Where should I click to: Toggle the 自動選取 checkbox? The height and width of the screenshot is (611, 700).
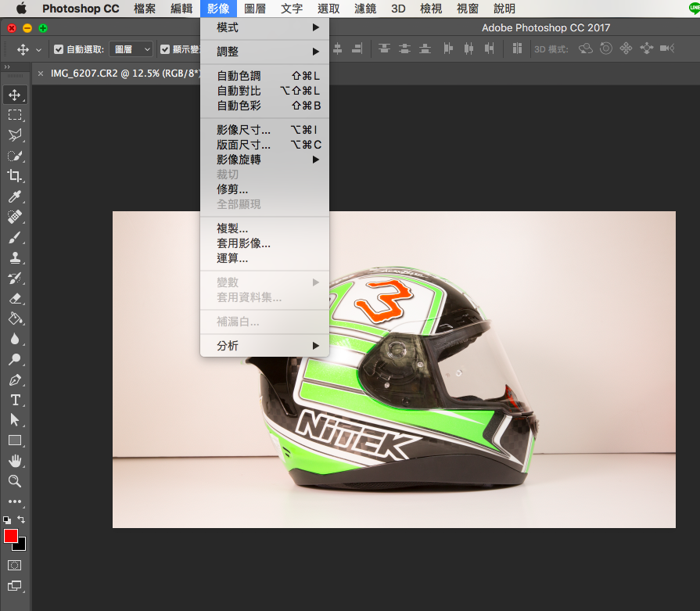[59, 49]
